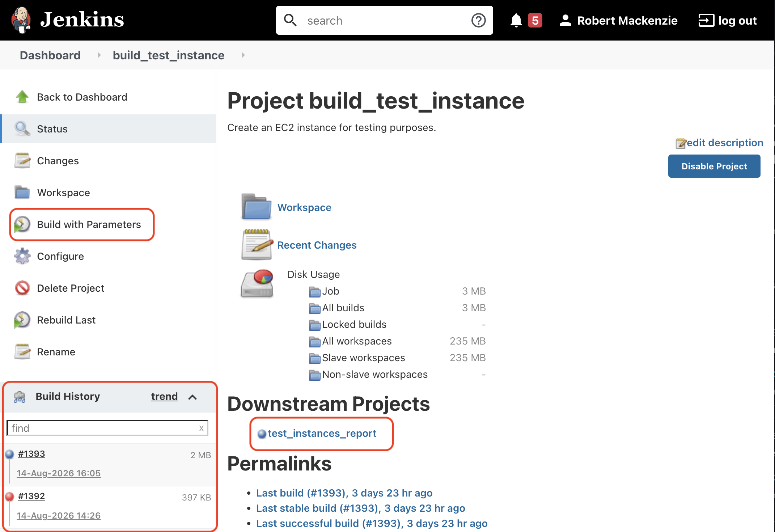775x532 pixels.
Task: Open build #1392 link
Action: (31, 496)
